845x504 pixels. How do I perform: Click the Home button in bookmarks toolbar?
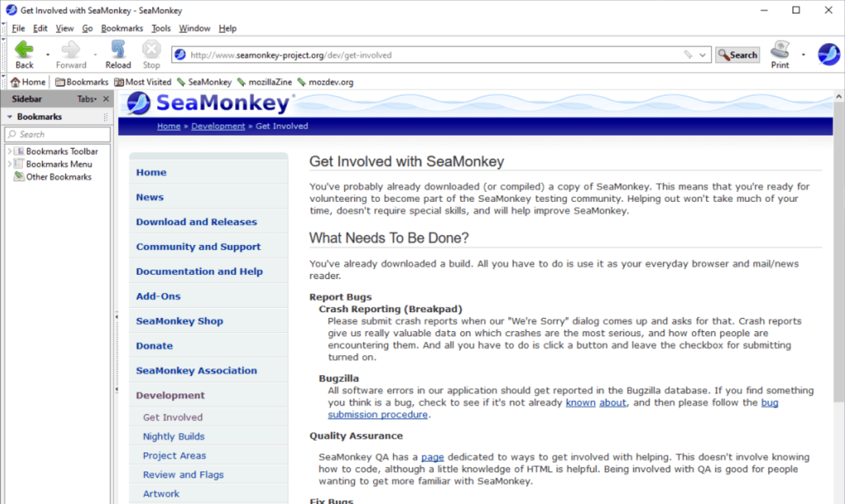[x=28, y=82]
